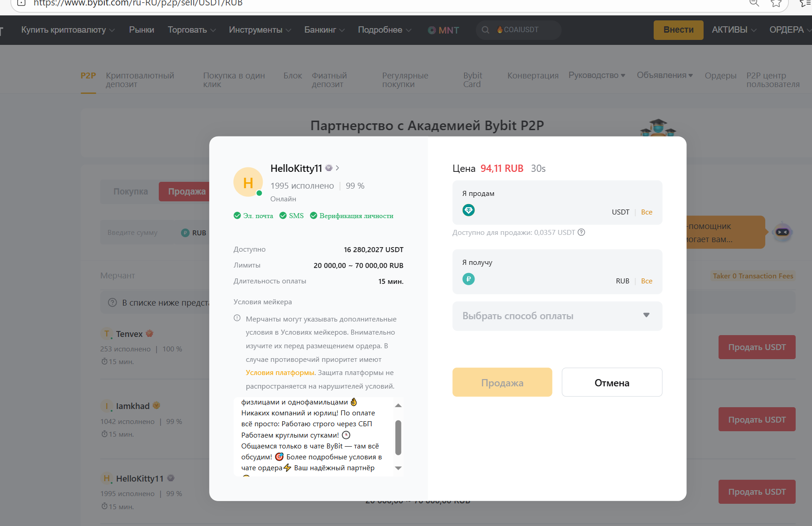
Task: Click the search magnifier icon in navbar
Action: tap(485, 30)
